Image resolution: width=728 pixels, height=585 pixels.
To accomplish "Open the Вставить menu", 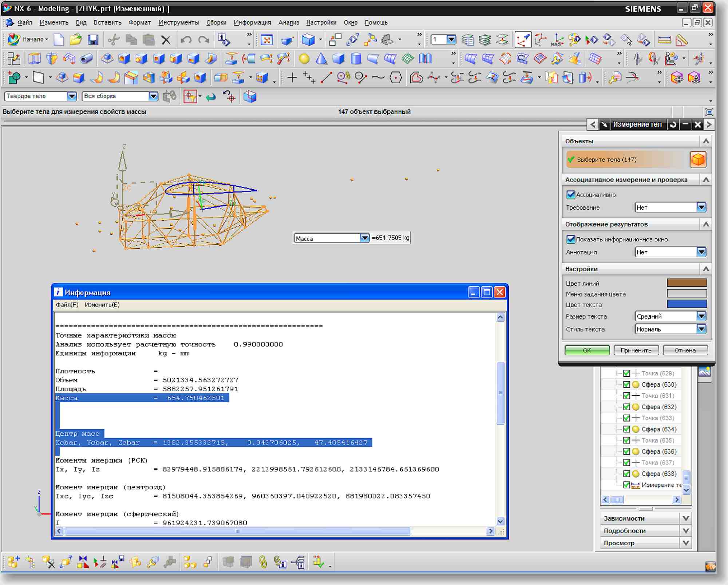I will (x=107, y=23).
